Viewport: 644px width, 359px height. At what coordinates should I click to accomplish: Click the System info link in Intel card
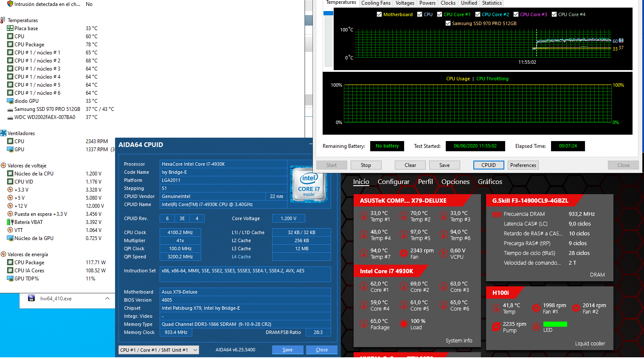click(458, 341)
